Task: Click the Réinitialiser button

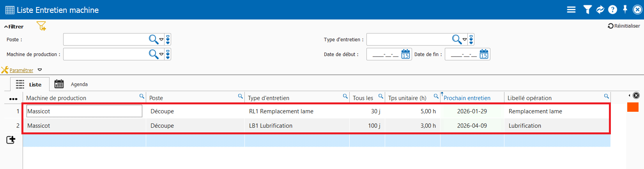Action: click(x=624, y=26)
